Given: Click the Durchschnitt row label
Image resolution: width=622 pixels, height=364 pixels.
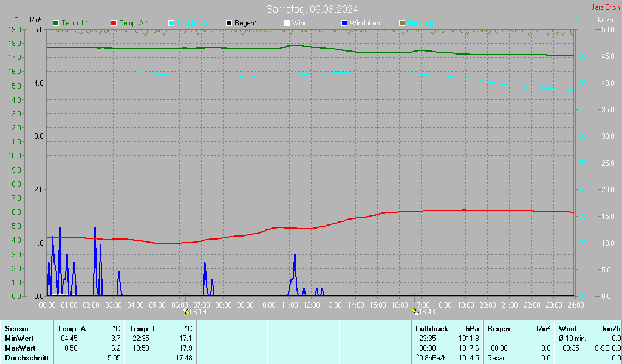Looking at the screenshot, I should click(27, 358).
